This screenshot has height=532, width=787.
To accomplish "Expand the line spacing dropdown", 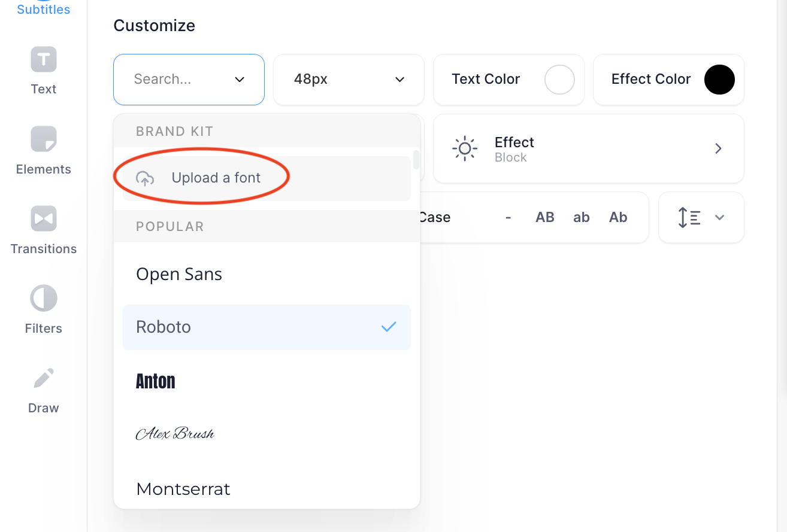I will (701, 217).
